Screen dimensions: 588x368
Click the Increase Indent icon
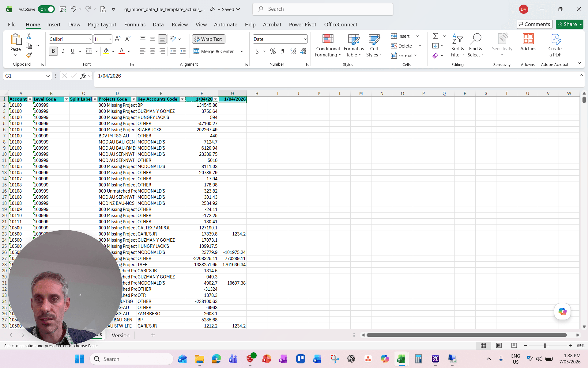[183, 51]
